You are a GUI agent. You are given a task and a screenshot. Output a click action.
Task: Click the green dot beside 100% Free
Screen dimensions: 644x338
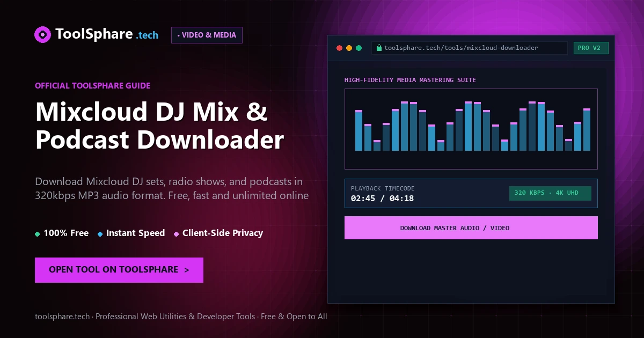[x=37, y=234]
